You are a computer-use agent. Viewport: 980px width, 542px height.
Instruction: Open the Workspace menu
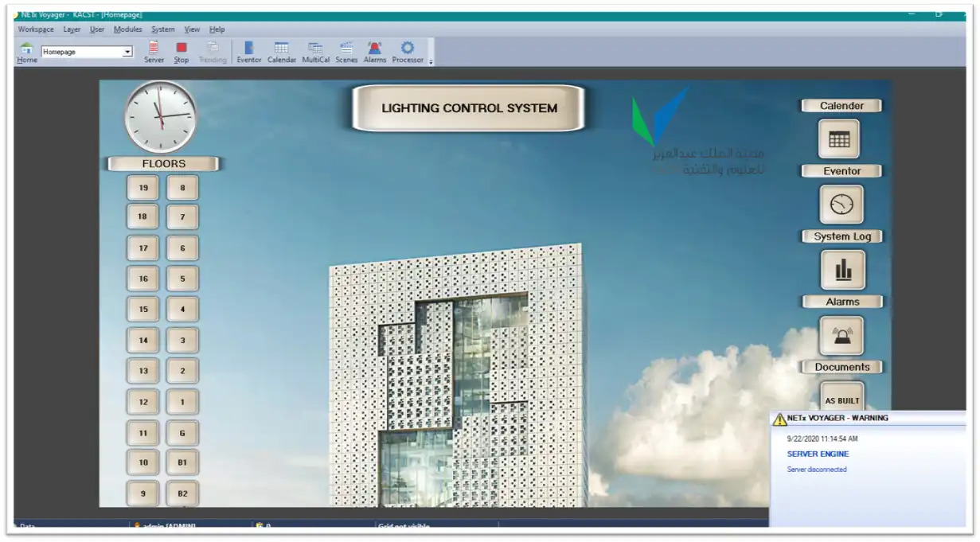pyautogui.click(x=36, y=29)
